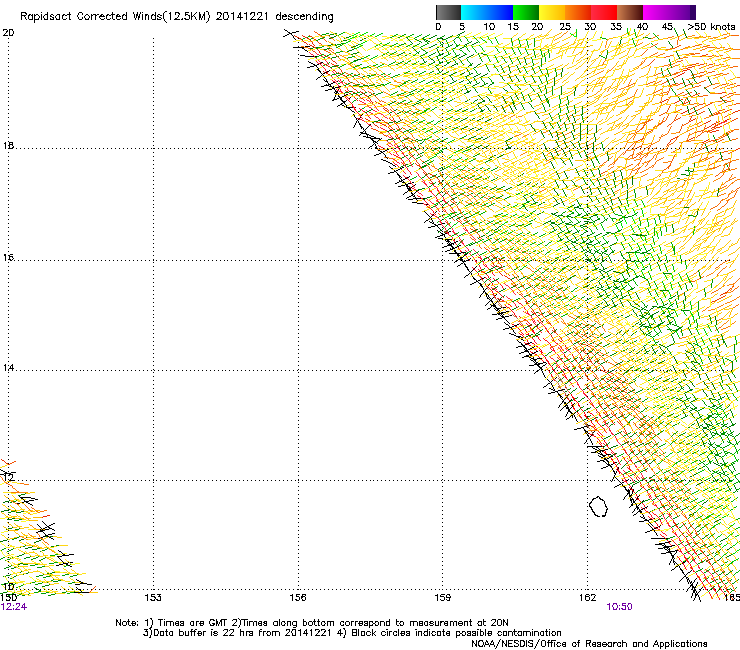Click the orange 25-30 knots color swatch
Image resolution: width=740 pixels, height=650 pixels.
click(x=578, y=12)
